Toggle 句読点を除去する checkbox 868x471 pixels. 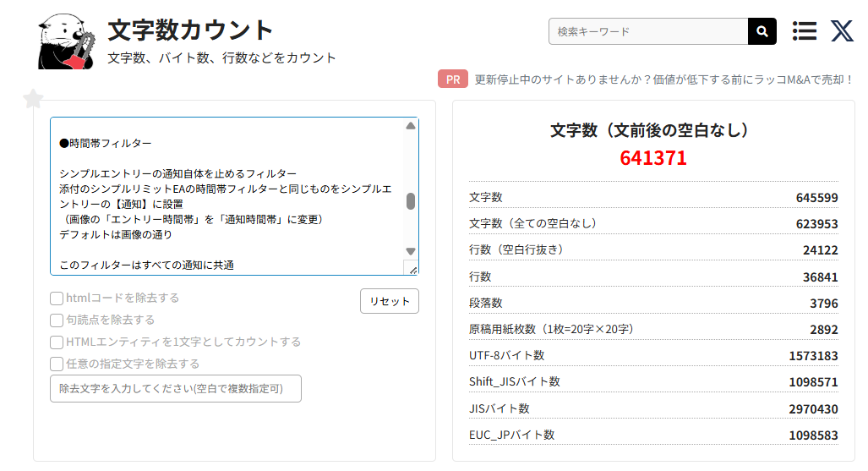[x=57, y=320]
